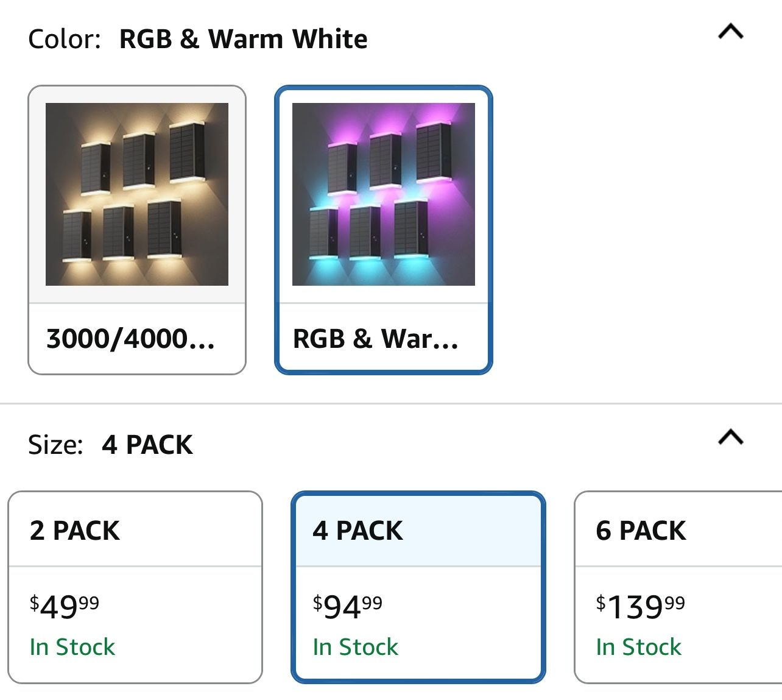Choose the 4 PACK size option
This screenshot has width=782, height=700.
(x=418, y=587)
